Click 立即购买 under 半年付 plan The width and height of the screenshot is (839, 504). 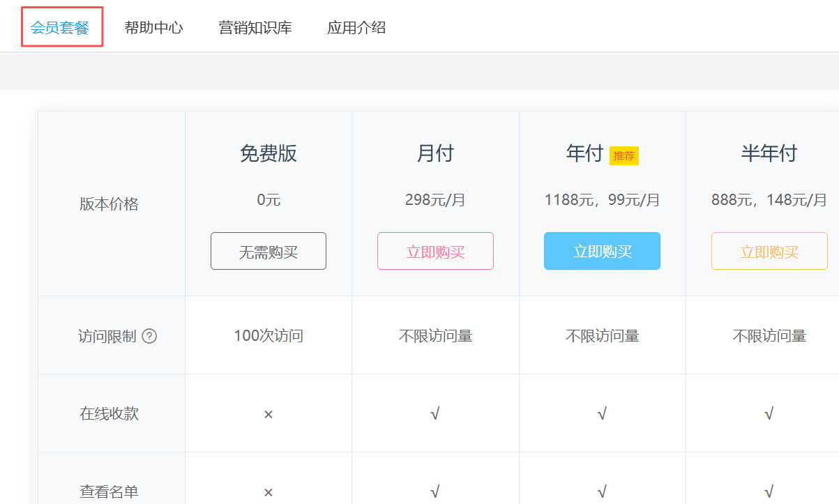[x=769, y=251]
